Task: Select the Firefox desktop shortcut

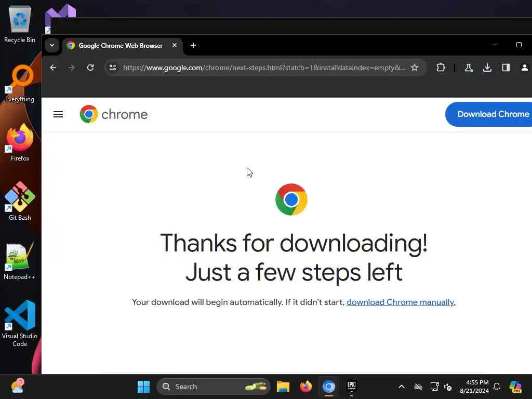Action: 20,142
